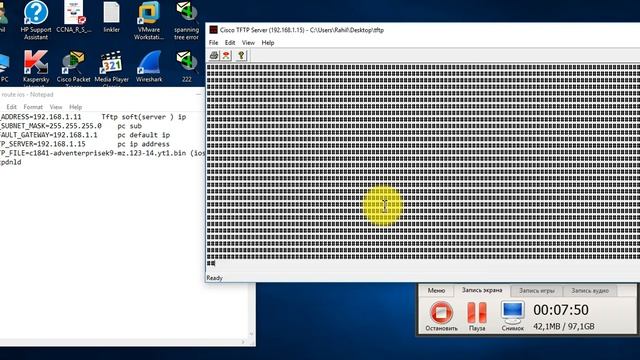Click 'Tftp soft(server ) ip' text in Notepad
Image resolution: width=640 pixels, height=360 pixels.
(x=144, y=117)
